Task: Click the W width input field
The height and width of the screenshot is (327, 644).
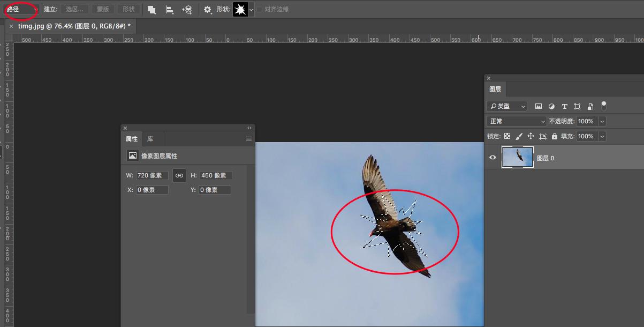Action: pos(152,175)
